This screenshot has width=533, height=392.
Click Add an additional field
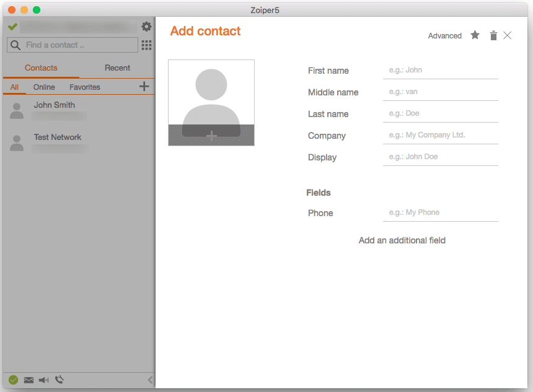coord(402,240)
